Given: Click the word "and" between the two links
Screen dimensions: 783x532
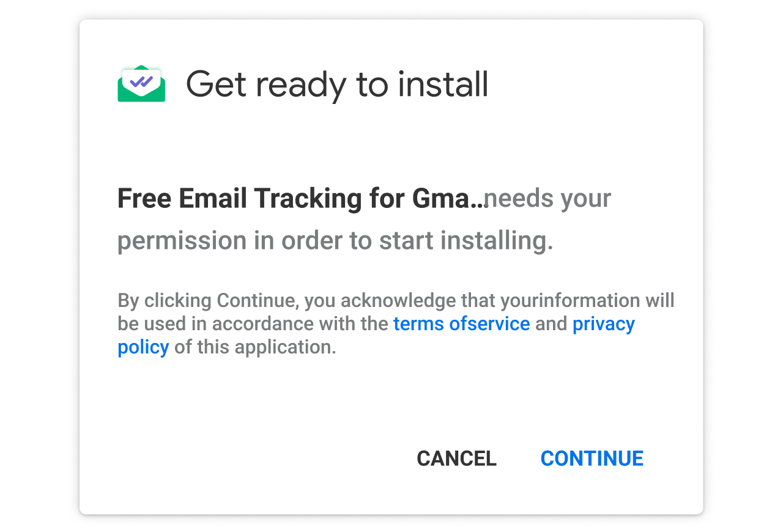Looking at the screenshot, I should point(551,323).
